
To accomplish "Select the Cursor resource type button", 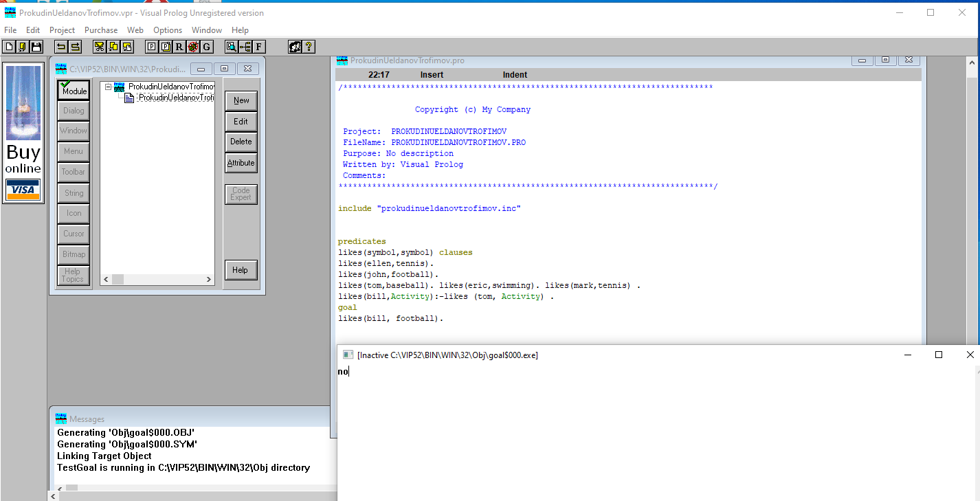I will 74,234.
